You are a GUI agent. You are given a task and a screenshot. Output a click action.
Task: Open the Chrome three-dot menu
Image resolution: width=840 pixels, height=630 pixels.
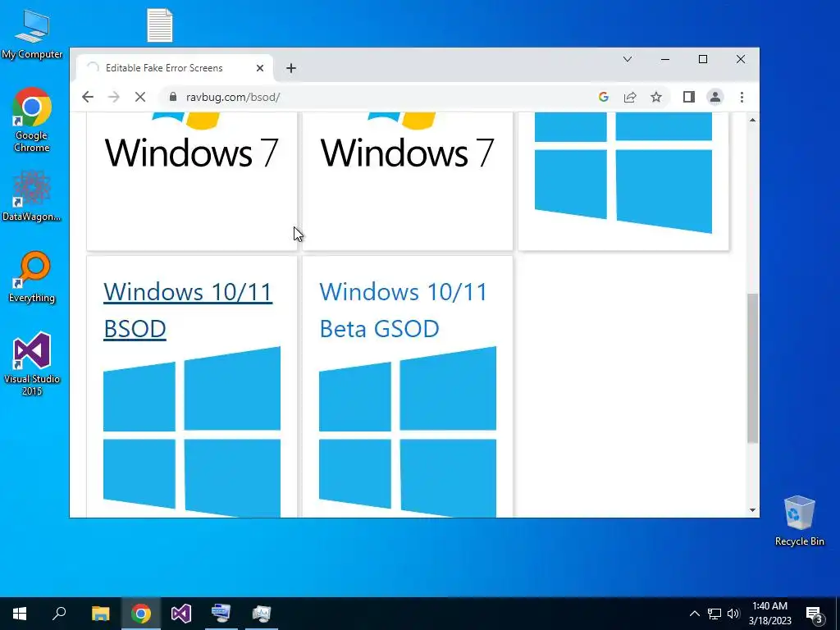pos(742,97)
